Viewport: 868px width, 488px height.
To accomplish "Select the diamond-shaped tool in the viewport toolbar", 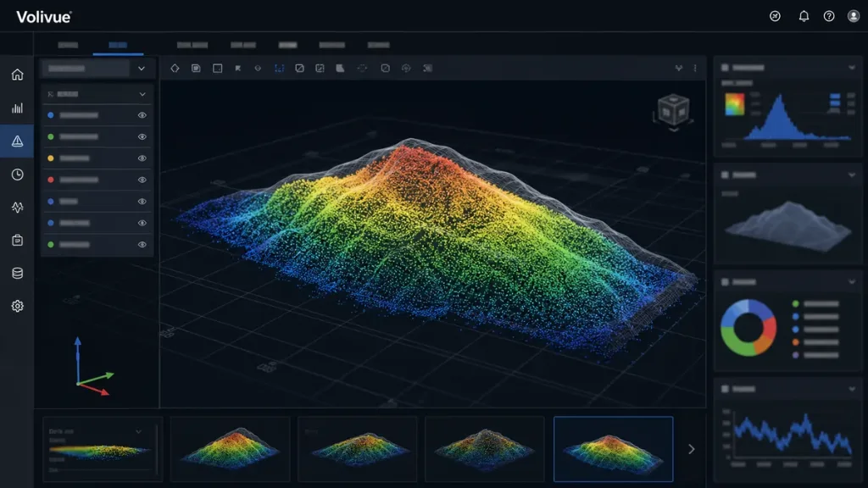I will click(175, 68).
